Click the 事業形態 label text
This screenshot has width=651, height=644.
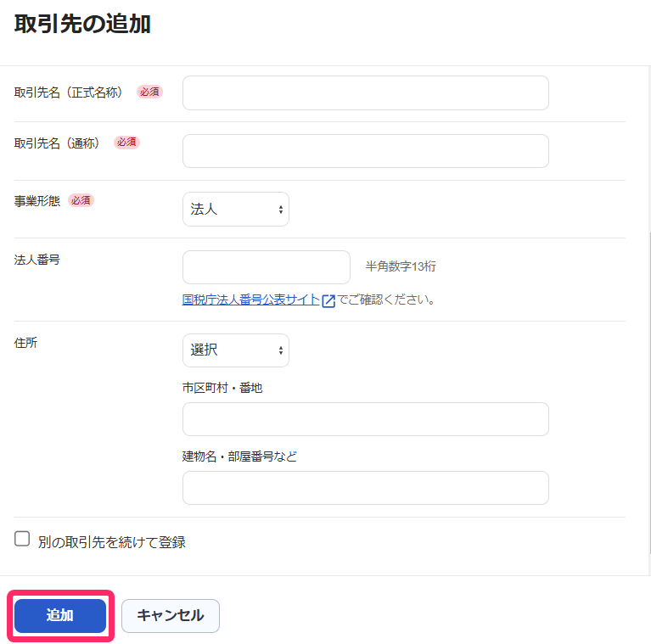pos(37,201)
